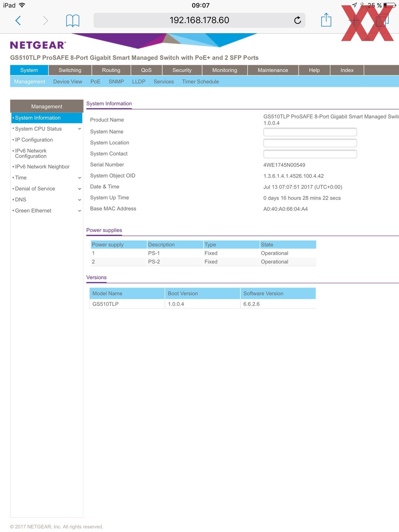This screenshot has height=532, width=399.
Task: Open the Help main tab
Action: coord(314,70)
